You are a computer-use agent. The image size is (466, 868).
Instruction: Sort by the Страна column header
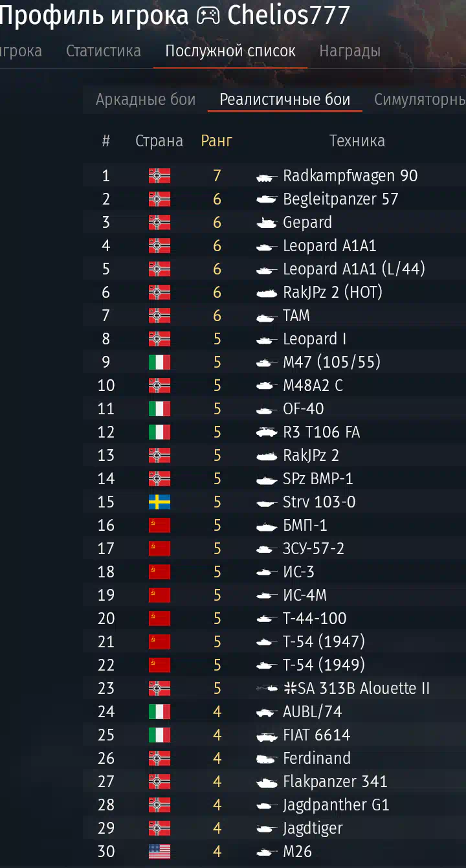point(159,141)
